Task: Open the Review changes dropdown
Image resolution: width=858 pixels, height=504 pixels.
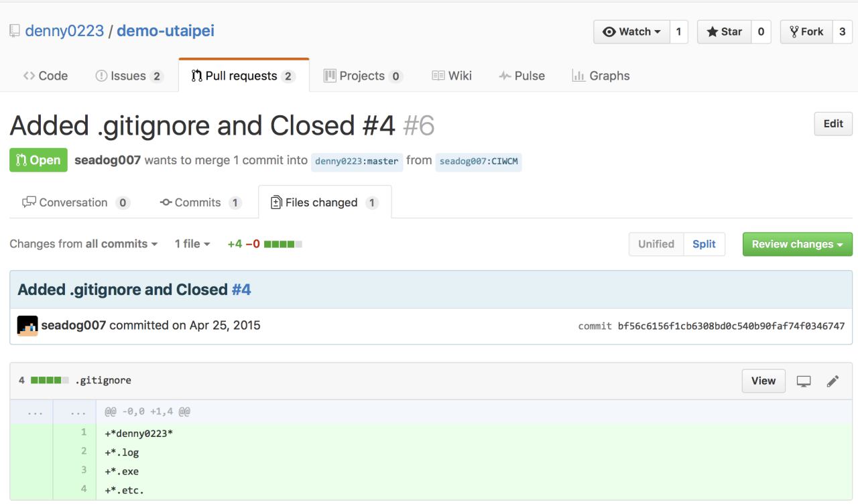Action: click(797, 244)
